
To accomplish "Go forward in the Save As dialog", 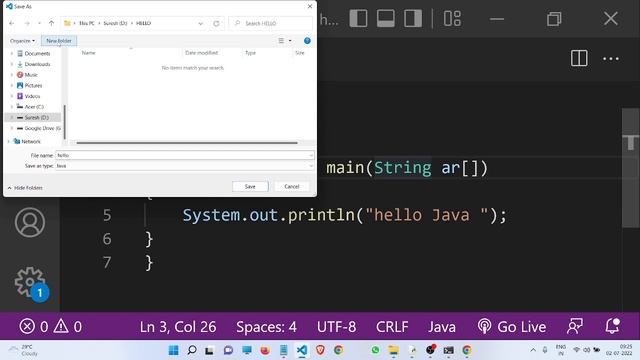I will [x=27, y=23].
